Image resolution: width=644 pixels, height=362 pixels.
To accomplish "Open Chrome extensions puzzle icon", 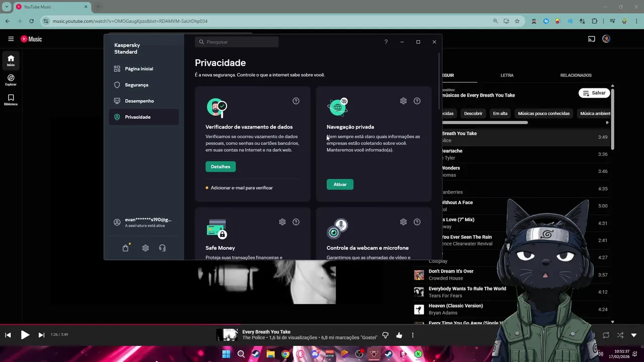I will 595,21.
